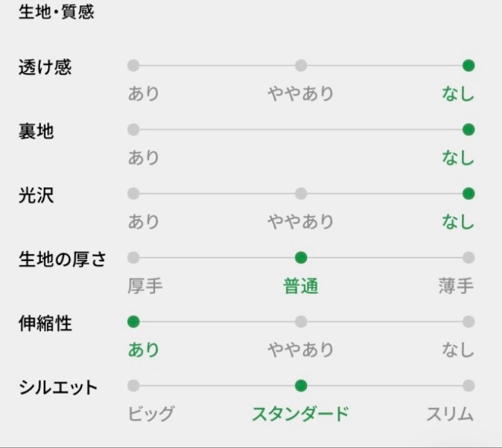The image size is (502, 448).
Task: Click the スタンダード label text
Action: point(300,414)
